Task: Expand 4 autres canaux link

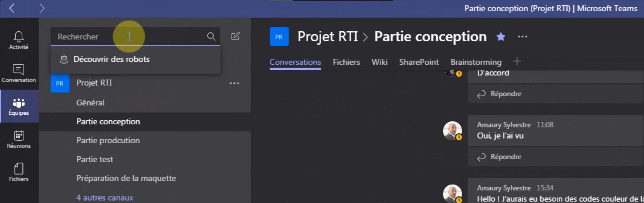Action: pyautogui.click(x=105, y=197)
